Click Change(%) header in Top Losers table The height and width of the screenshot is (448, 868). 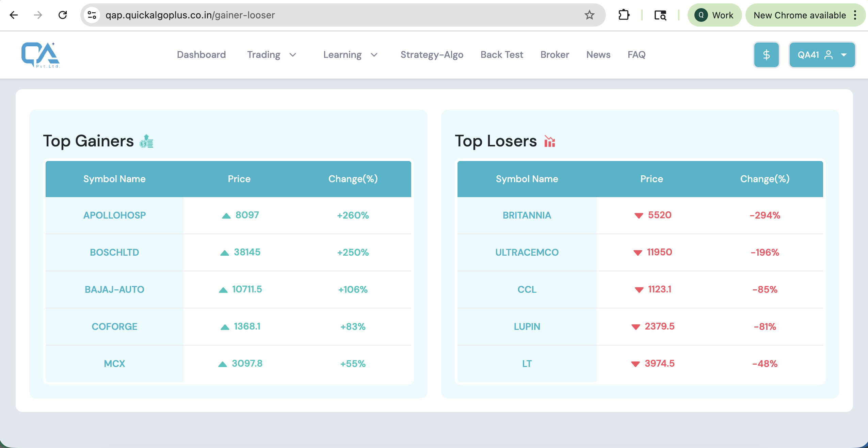click(765, 179)
